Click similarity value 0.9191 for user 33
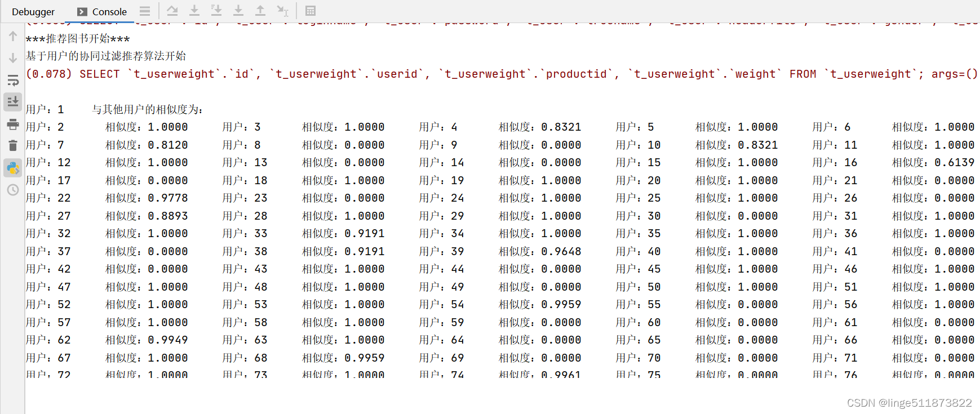 coord(364,233)
